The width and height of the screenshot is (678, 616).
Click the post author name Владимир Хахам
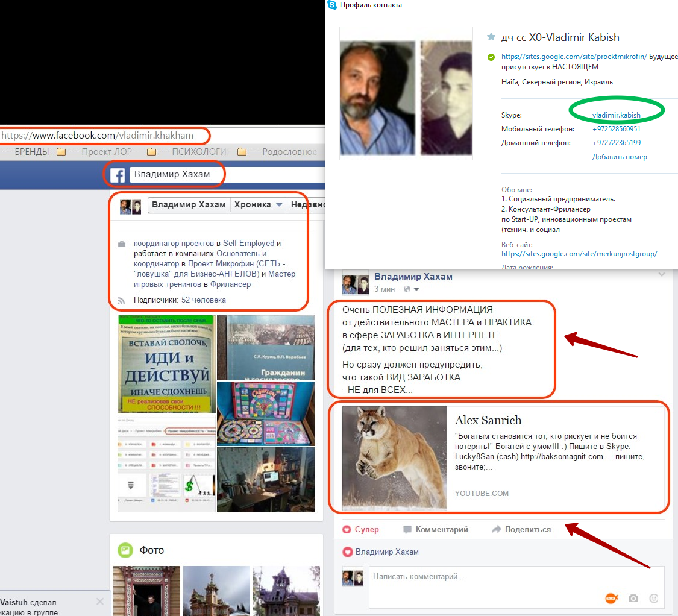pyautogui.click(x=413, y=277)
